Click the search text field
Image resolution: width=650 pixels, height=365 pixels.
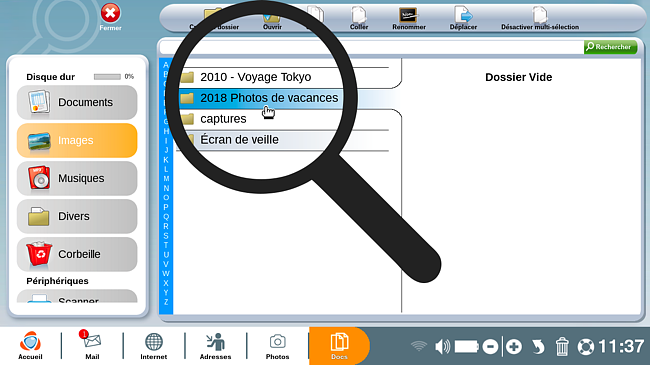tap(371, 47)
